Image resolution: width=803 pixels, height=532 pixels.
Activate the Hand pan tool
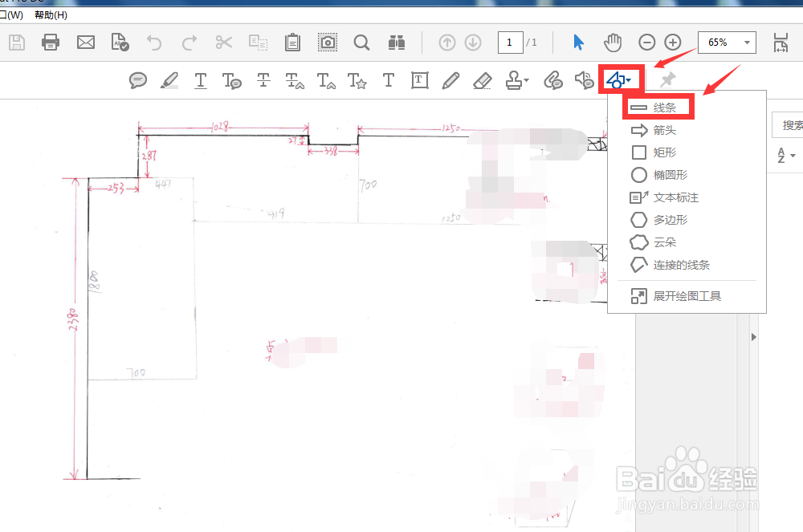pos(613,43)
